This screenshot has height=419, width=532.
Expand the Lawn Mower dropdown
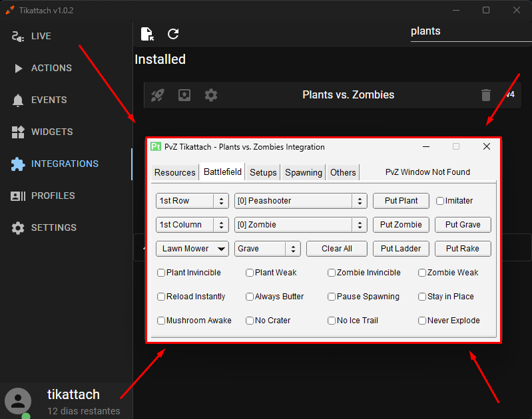(x=192, y=249)
